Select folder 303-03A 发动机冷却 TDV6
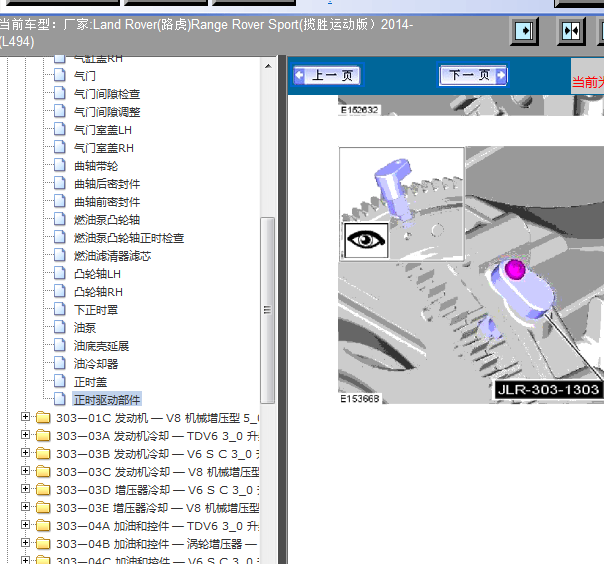 158,436
